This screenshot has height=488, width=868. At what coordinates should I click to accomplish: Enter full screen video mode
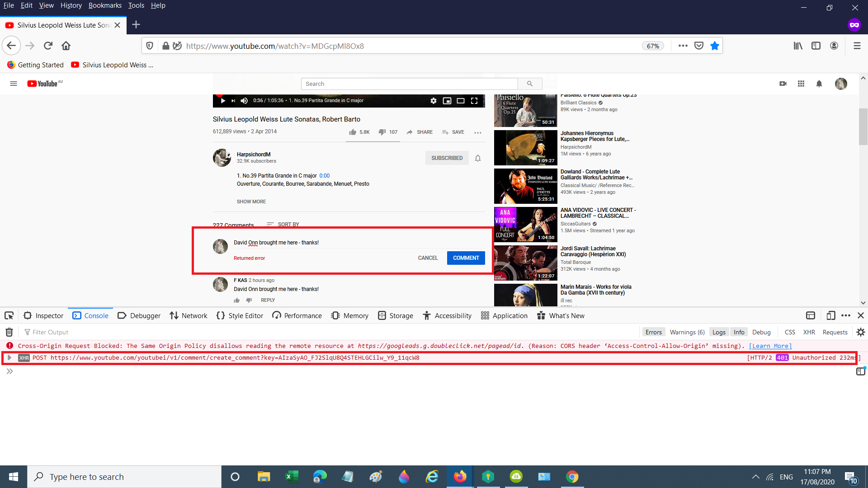(x=474, y=101)
